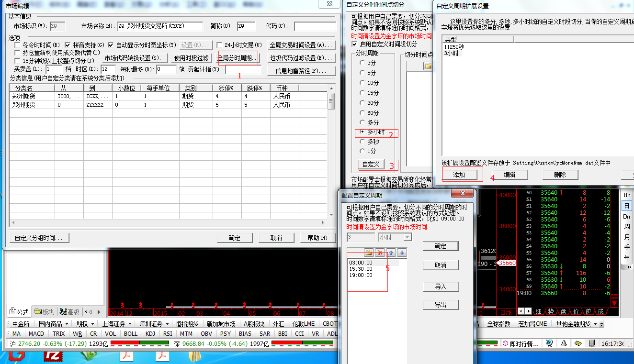
Task: Click the blue move-down arrow icon
Action: coord(402,253)
